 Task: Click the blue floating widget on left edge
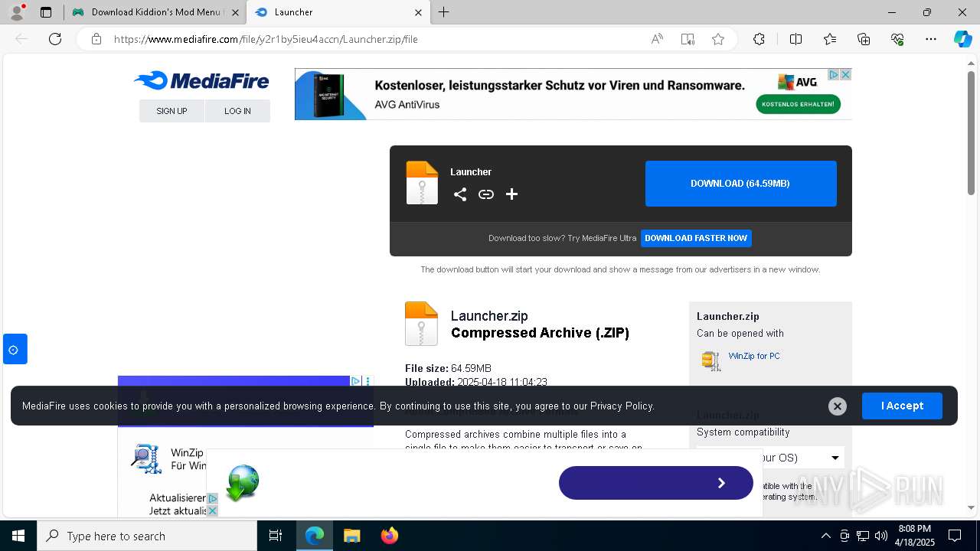[x=15, y=350]
